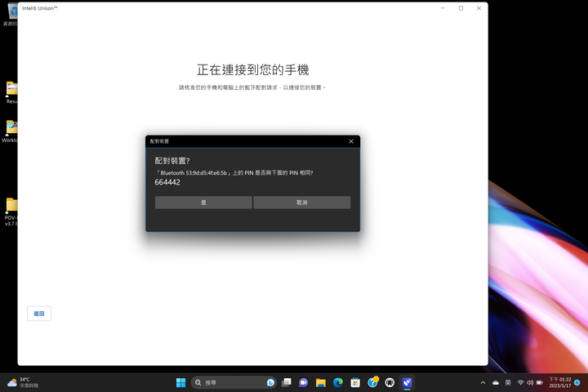Check battery status tray icon

pyautogui.click(x=540, y=383)
